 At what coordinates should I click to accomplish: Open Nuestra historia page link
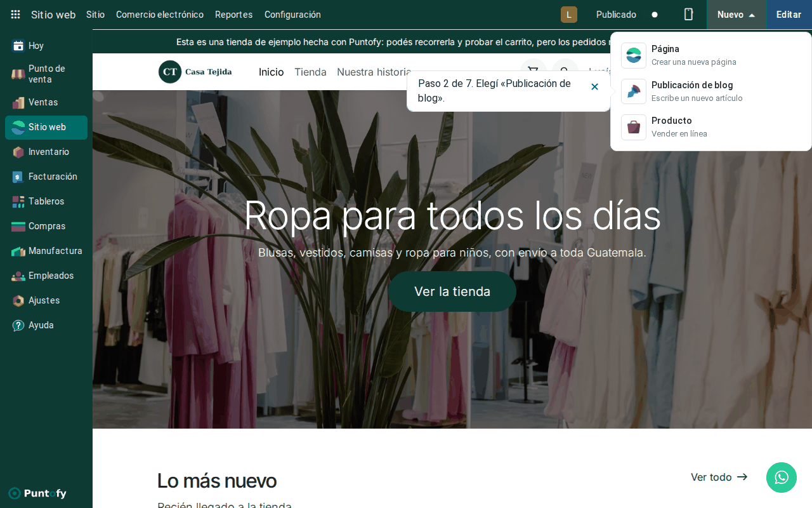(374, 72)
